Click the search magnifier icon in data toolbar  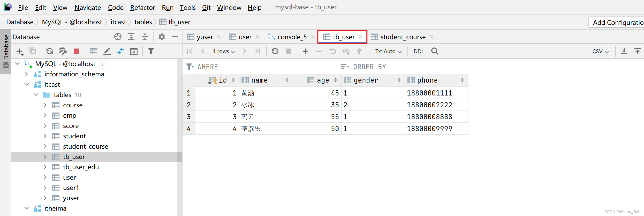click(x=435, y=51)
